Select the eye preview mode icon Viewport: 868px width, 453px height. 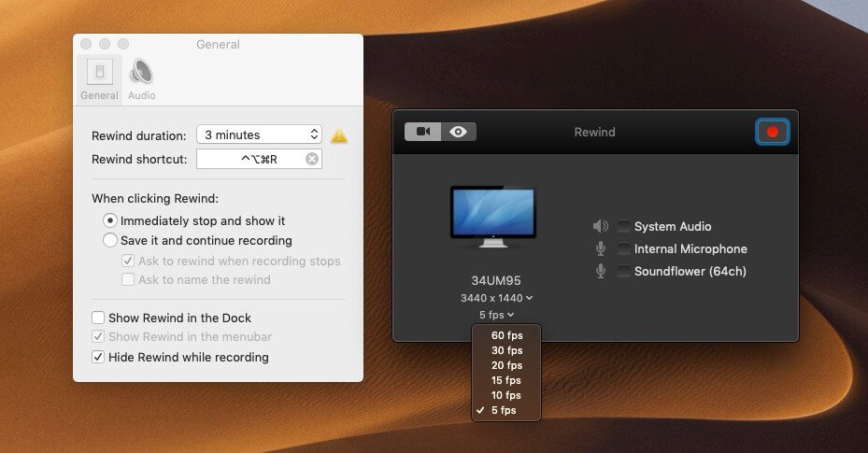point(458,132)
